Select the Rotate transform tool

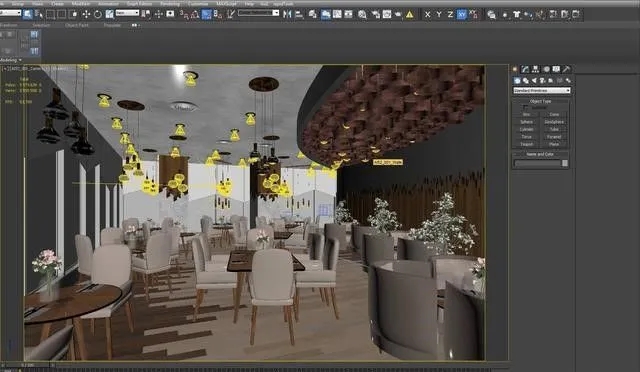coord(98,14)
